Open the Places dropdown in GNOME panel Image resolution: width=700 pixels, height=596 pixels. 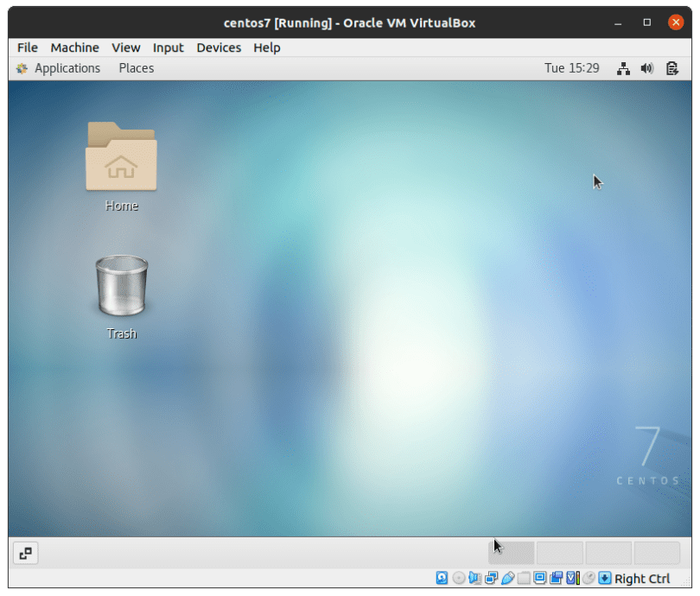tap(136, 67)
